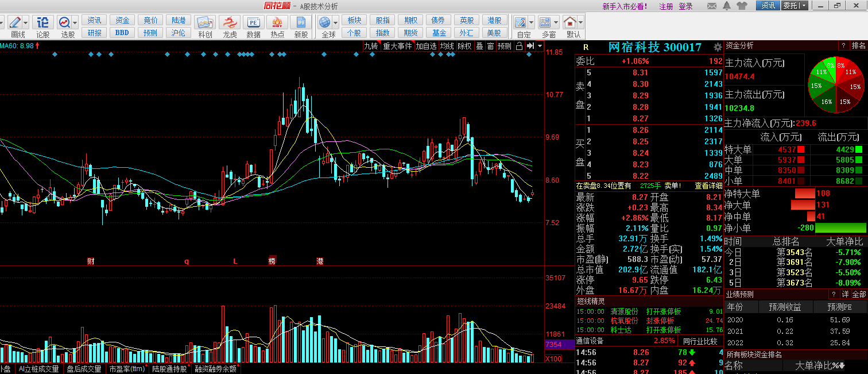Screen dimensions: 868x374
Task: Toggle 除权 ex-rights adjustment
Action: click(x=464, y=46)
